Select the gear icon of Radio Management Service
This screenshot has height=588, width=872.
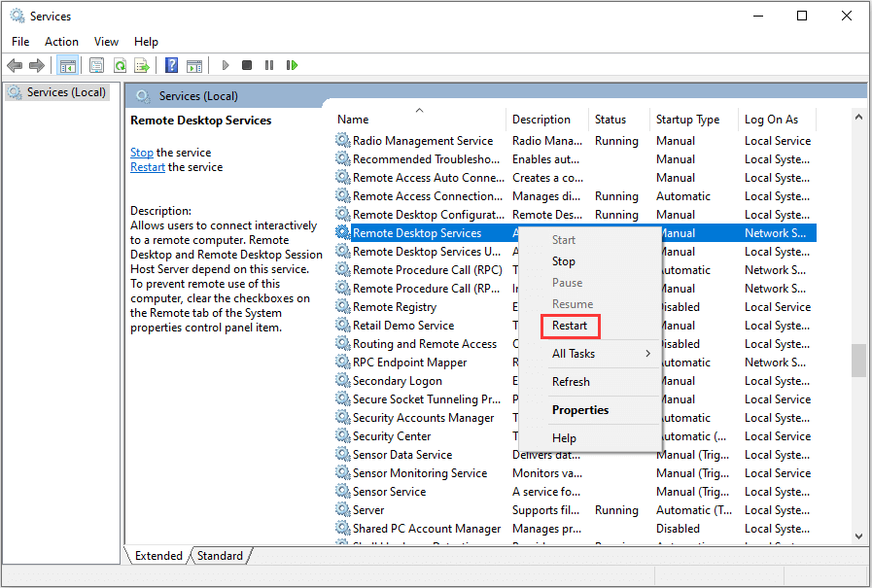pos(342,140)
